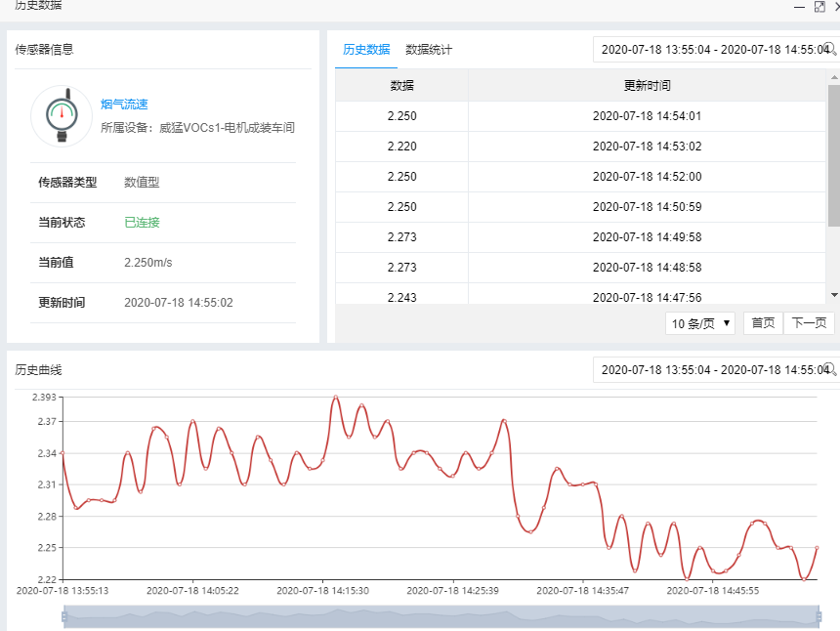Click search magnifier beside historical data date range
This screenshot has height=631, width=840.
(x=829, y=49)
